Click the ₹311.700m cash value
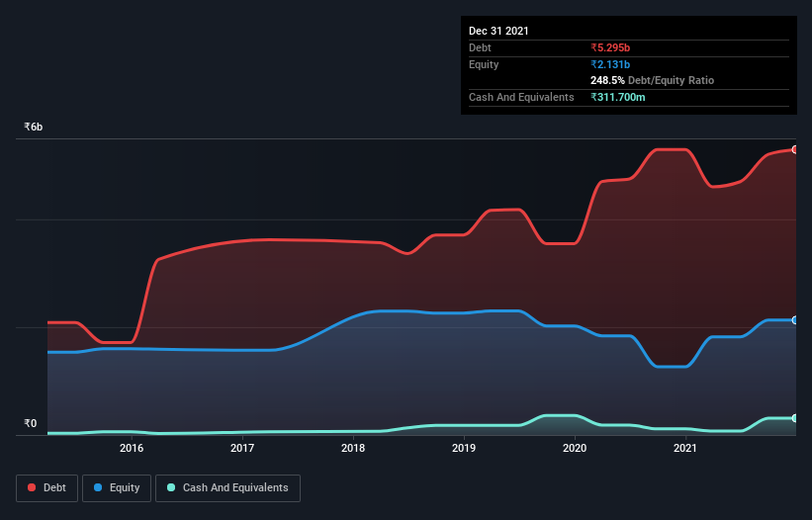The width and height of the screenshot is (812, 520). [618, 97]
